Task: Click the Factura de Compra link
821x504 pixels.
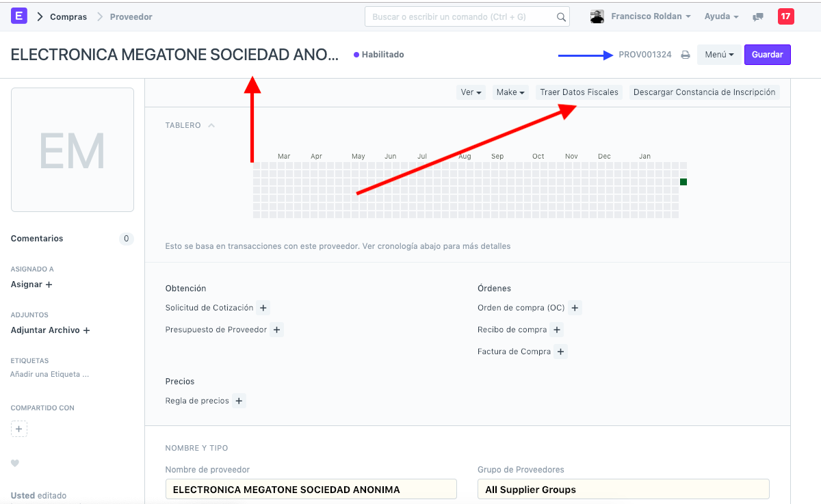Action: (x=514, y=352)
